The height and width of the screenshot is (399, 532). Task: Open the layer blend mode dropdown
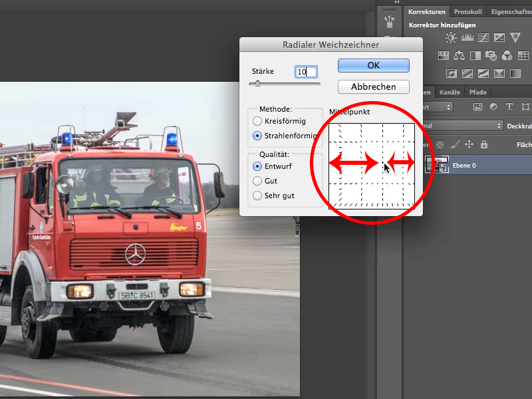pos(463,126)
